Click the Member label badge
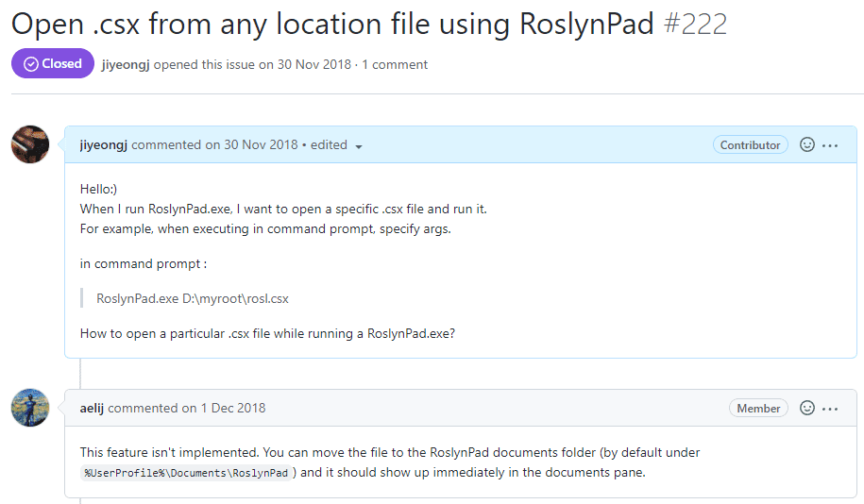Screen dimensions: 864x504 click(x=758, y=408)
